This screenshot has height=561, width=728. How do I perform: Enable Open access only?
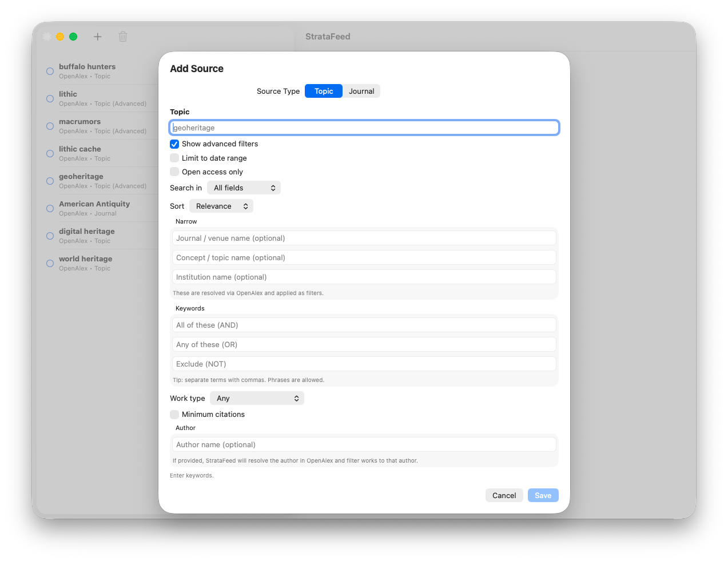coord(174,172)
